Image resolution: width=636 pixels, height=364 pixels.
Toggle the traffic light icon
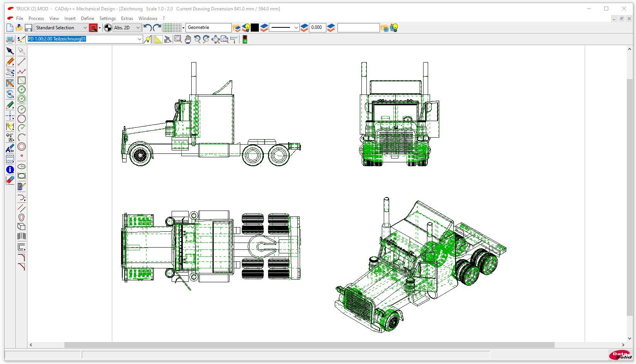coord(245,39)
